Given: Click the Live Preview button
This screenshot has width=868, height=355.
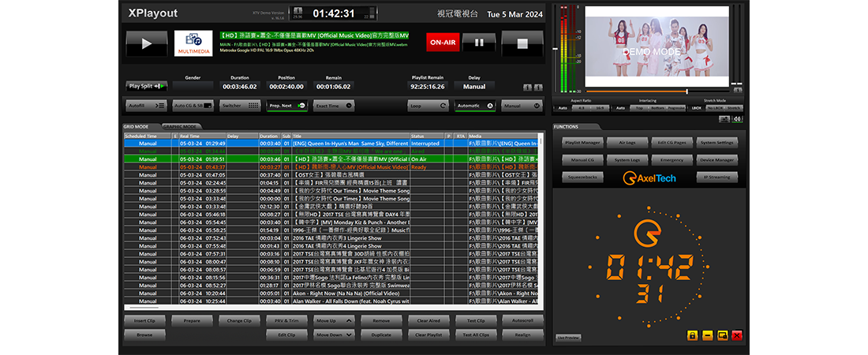Looking at the screenshot, I should click(568, 338).
